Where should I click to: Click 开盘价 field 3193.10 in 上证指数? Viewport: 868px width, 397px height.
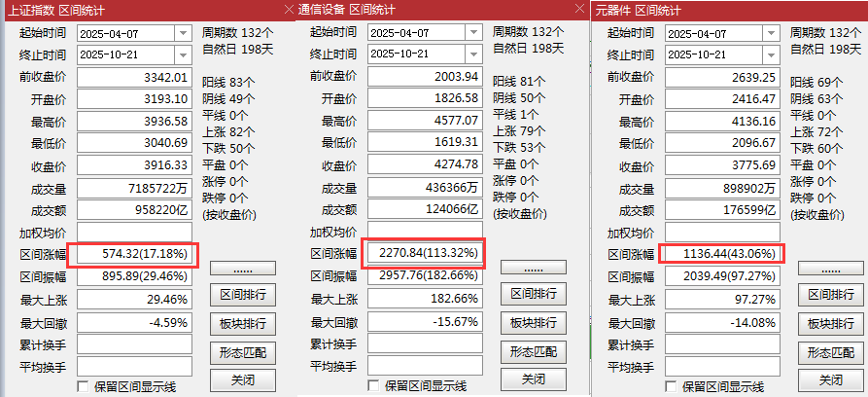(134, 99)
